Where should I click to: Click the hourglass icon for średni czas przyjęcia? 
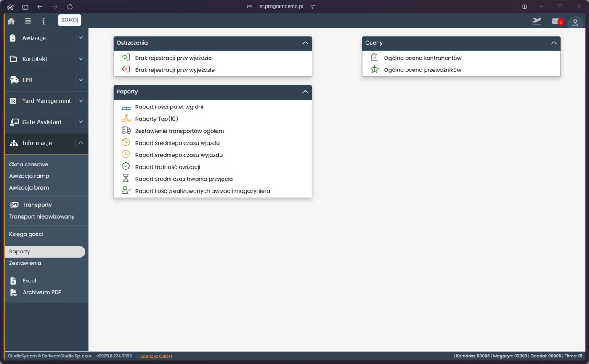(126, 178)
